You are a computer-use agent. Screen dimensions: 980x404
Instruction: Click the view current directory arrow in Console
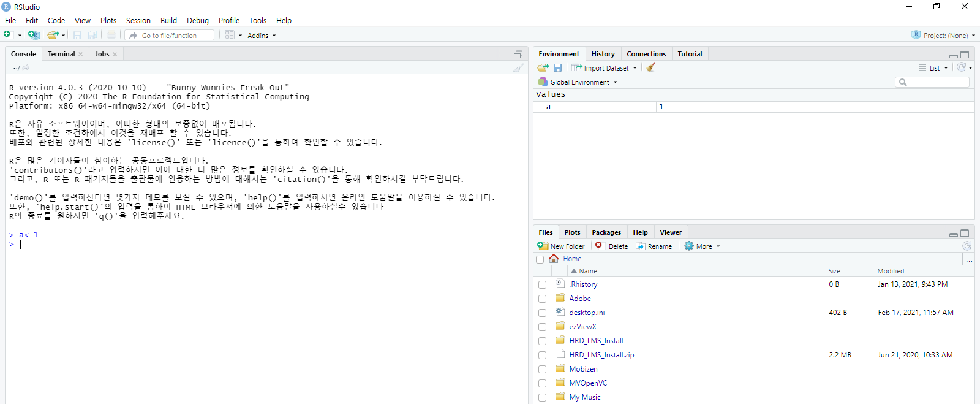click(x=26, y=67)
